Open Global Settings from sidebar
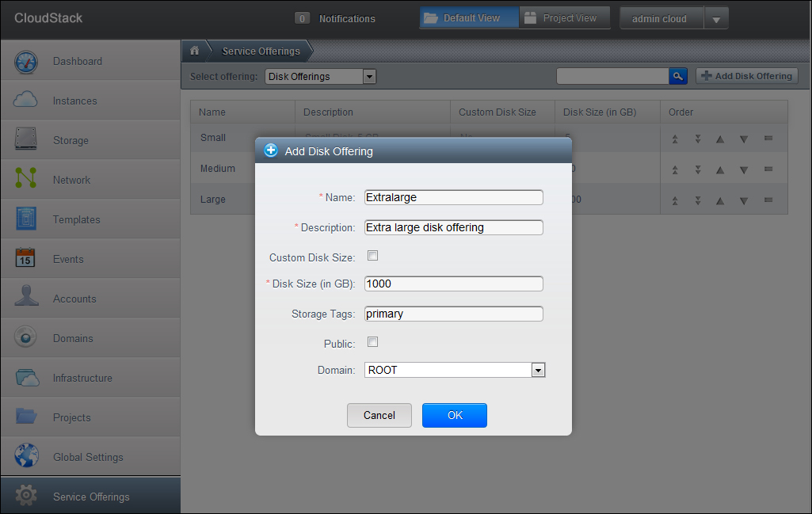 88,457
